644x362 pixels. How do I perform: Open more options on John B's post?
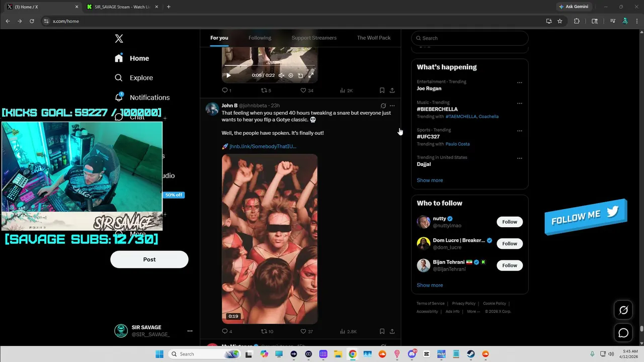click(392, 106)
